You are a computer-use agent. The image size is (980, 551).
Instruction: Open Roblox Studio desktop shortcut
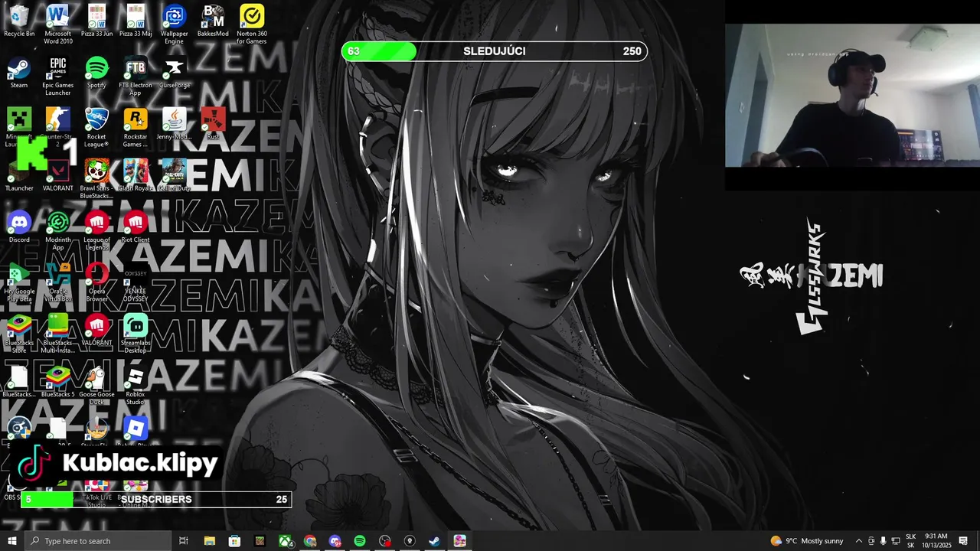point(136,384)
